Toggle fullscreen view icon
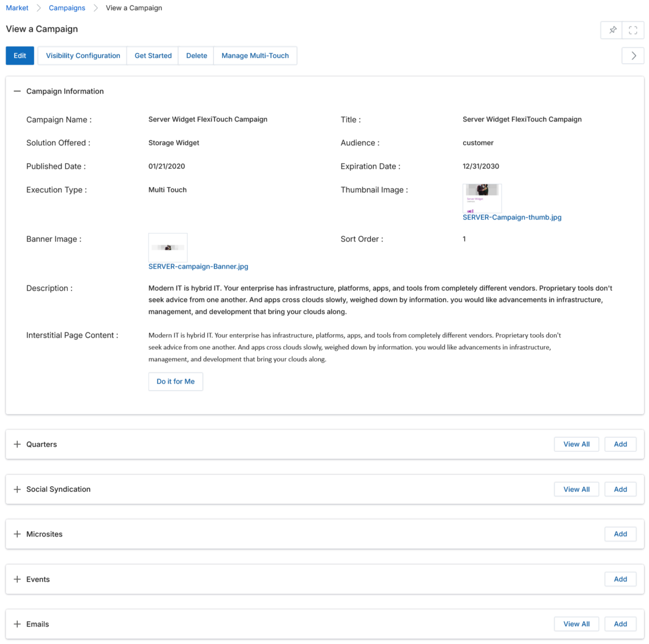This screenshot has height=644, width=649. click(x=633, y=30)
